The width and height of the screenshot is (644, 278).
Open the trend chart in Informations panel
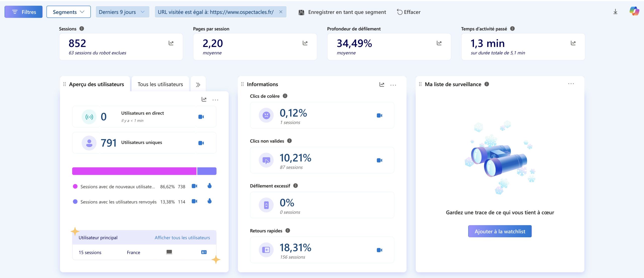click(x=382, y=85)
